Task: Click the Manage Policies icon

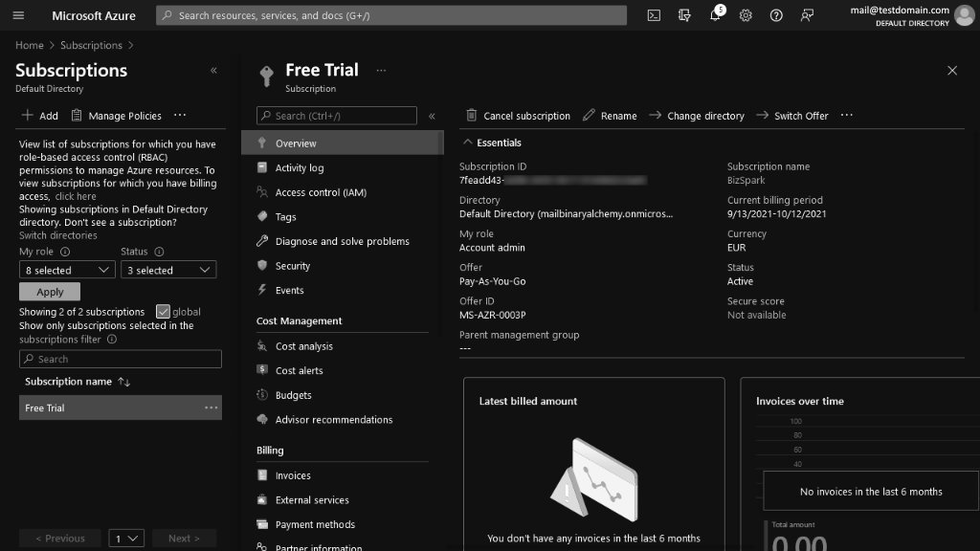Action: [x=77, y=115]
